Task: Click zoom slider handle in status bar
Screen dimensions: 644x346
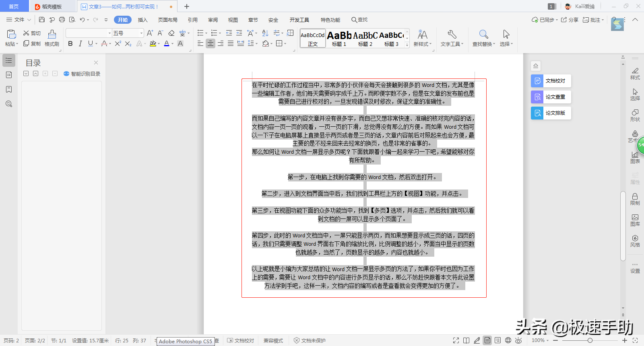Action: tap(590, 340)
